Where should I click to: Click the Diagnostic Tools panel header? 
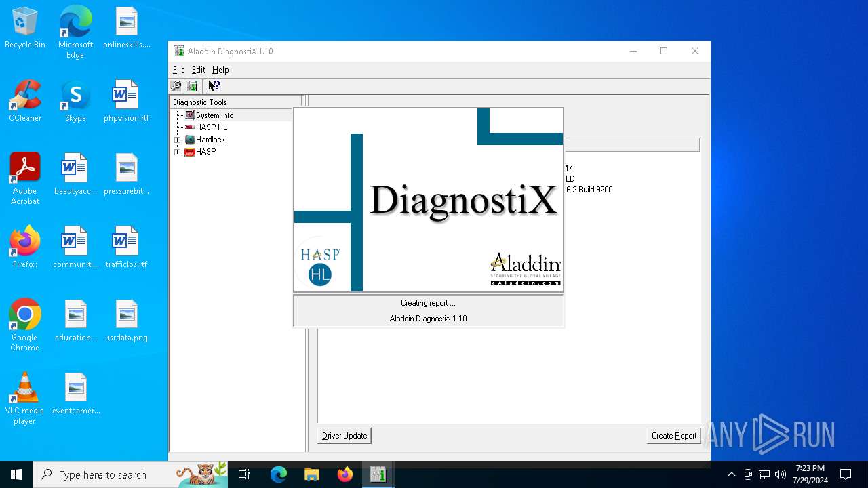tap(235, 102)
